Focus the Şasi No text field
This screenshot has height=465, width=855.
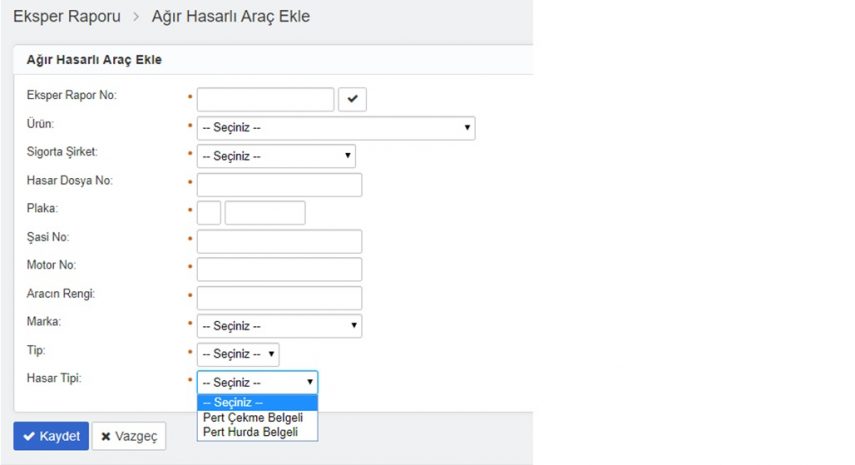coord(279,241)
